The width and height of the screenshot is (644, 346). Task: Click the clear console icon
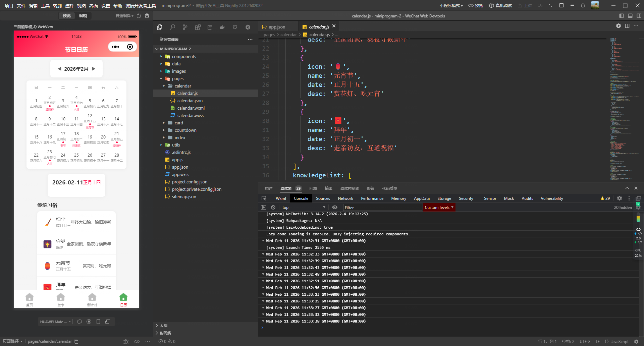(x=273, y=208)
